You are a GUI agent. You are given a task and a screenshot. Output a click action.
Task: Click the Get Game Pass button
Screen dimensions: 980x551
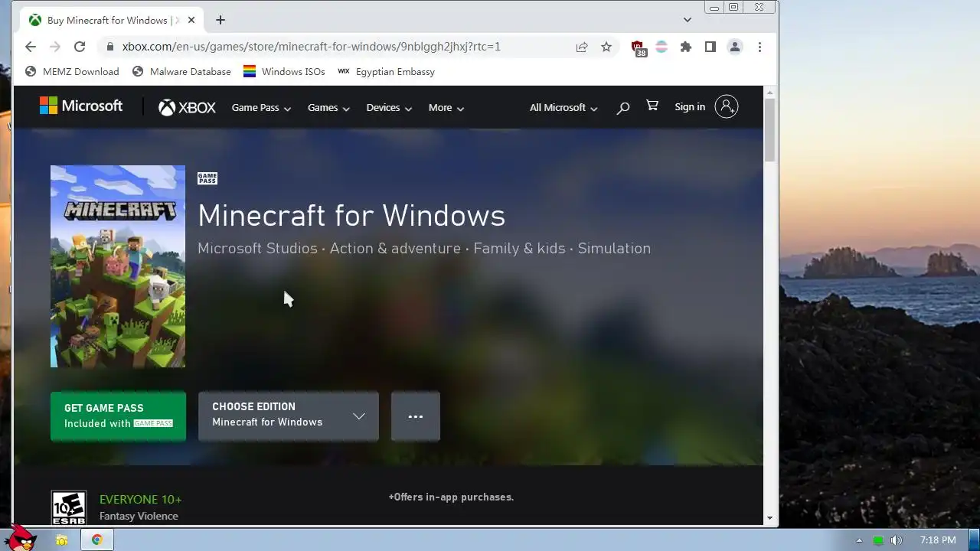coord(118,416)
